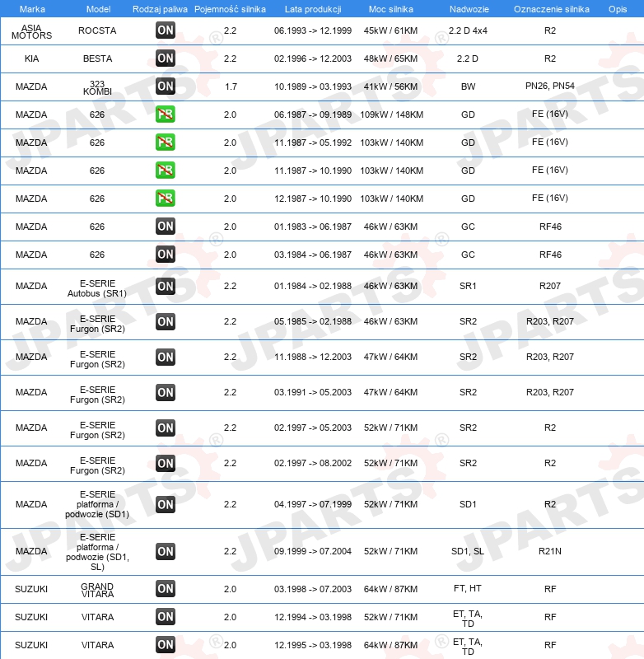
Task: Click the 2.2 D 4x4 body cell
Action: click(468, 30)
